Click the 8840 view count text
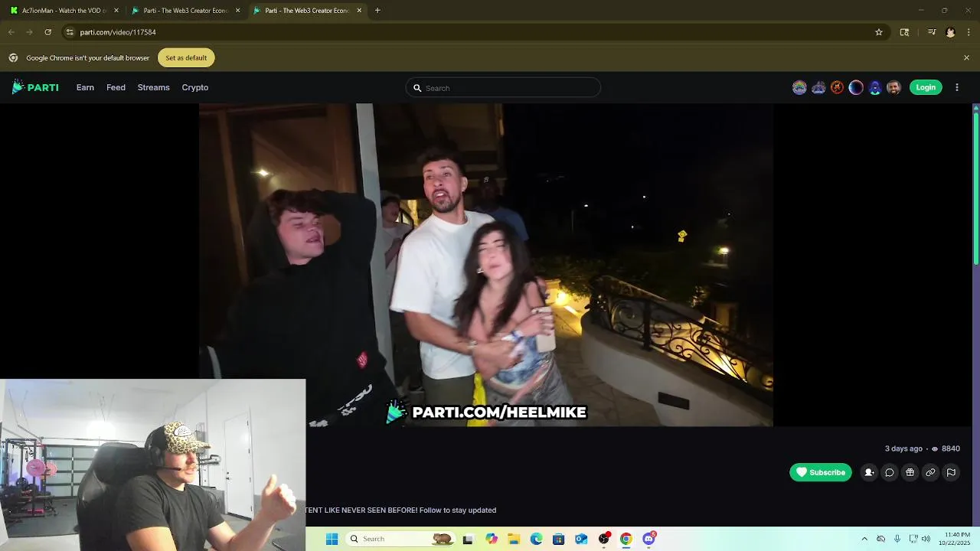980x551 pixels. 951,448
